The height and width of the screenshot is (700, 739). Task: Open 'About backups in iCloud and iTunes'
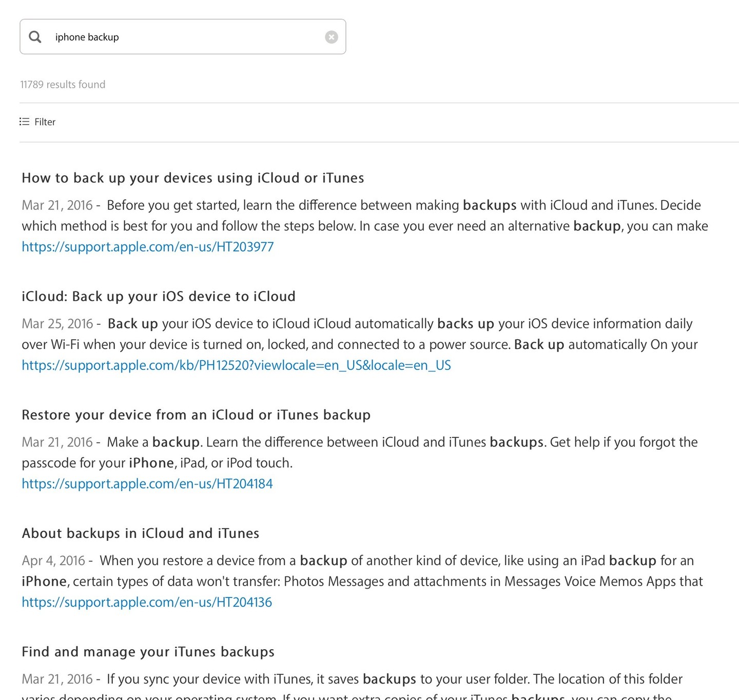(140, 533)
